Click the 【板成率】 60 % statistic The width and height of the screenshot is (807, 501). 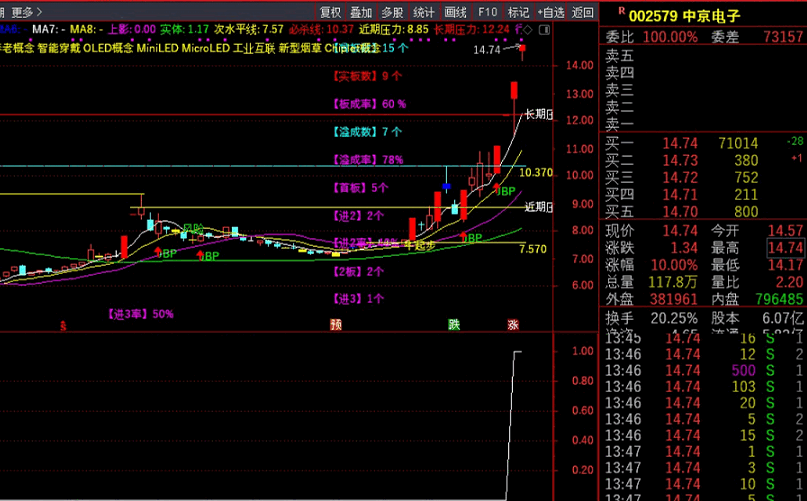(369, 104)
